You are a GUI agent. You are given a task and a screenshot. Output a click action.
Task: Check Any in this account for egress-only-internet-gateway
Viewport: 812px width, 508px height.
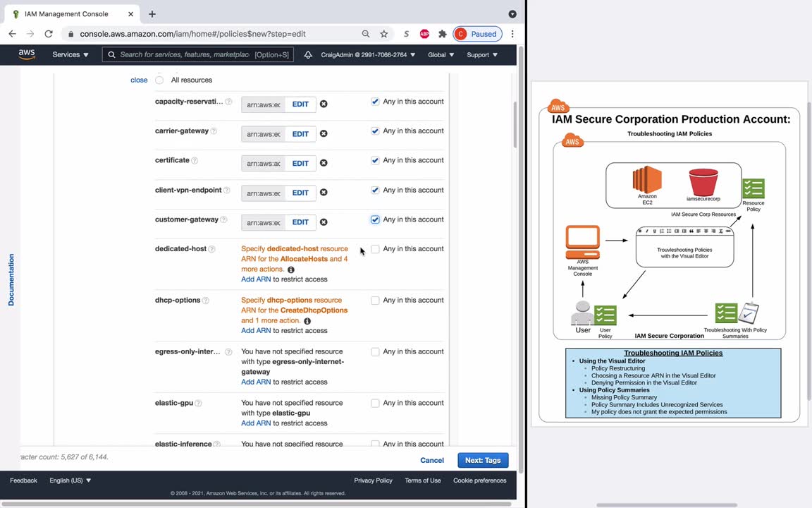(375, 352)
